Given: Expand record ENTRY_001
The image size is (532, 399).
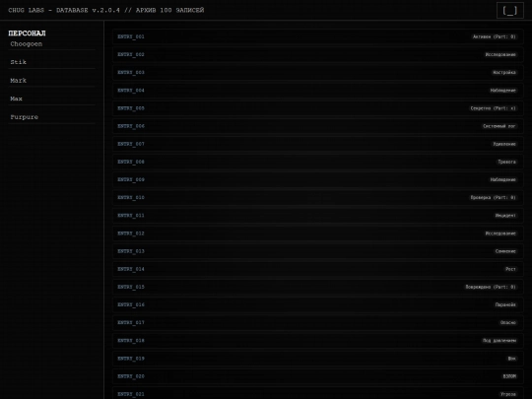Looking at the screenshot, I should click(x=317, y=36).
